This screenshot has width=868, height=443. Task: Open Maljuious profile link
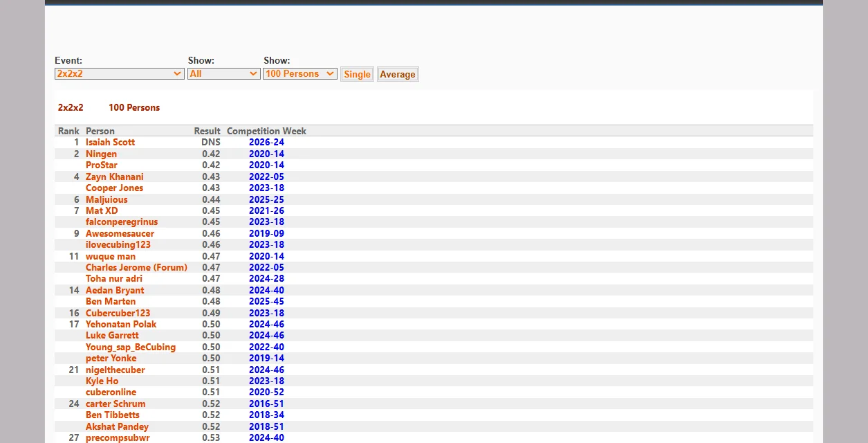pos(107,199)
